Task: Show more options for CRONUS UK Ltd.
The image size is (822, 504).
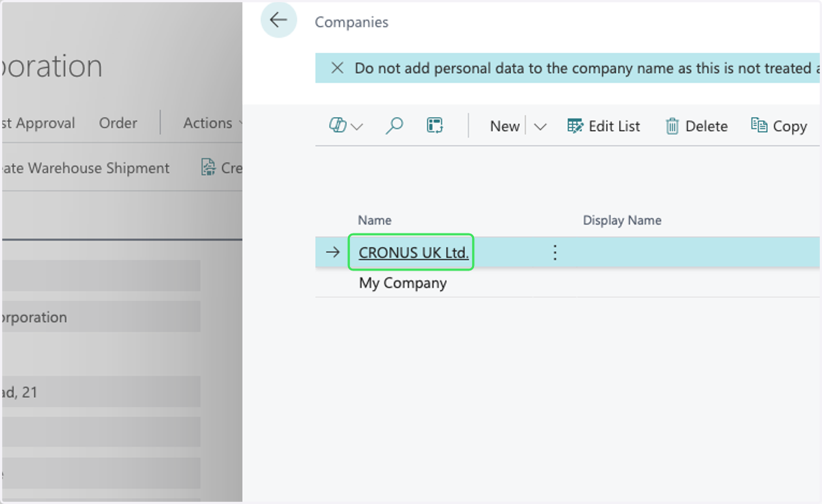Action: point(555,253)
